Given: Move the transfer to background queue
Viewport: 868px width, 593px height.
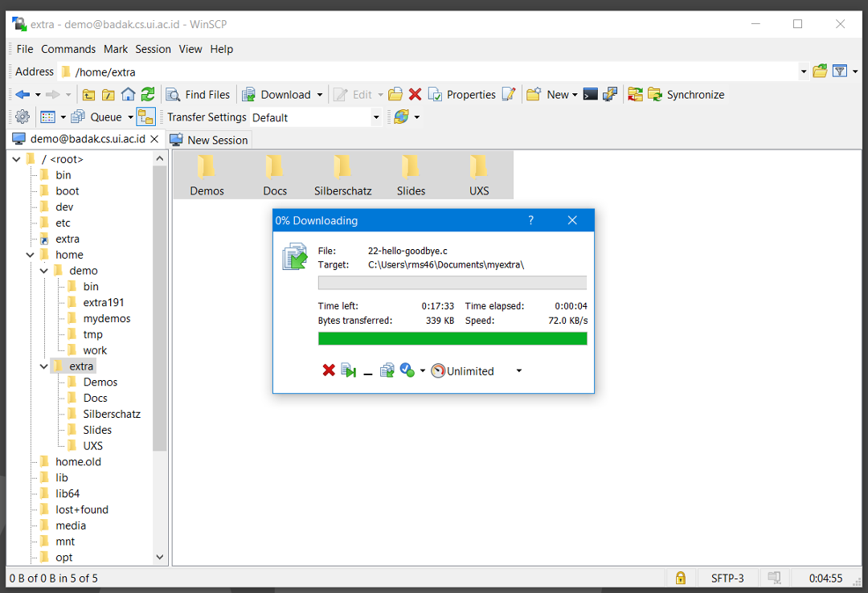Looking at the screenshot, I should pyautogui.click(x=387, y=370).
